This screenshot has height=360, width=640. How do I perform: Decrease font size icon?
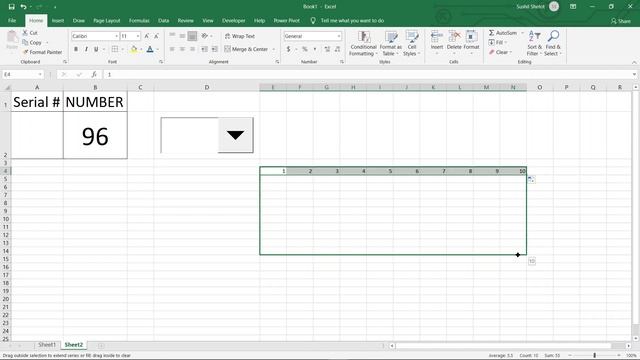[156, 36]
